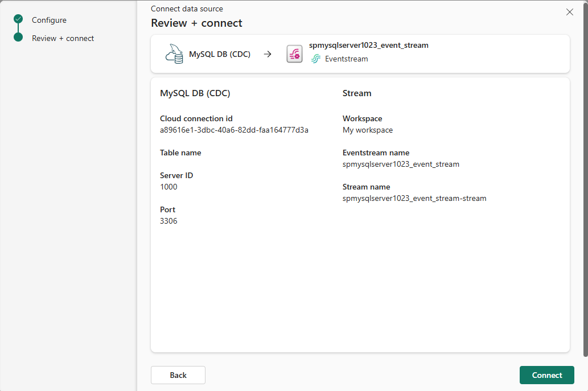This screenshot has width=588, height=391.
Task: Click the eventstream pink document icon
Action: [294, 54]
